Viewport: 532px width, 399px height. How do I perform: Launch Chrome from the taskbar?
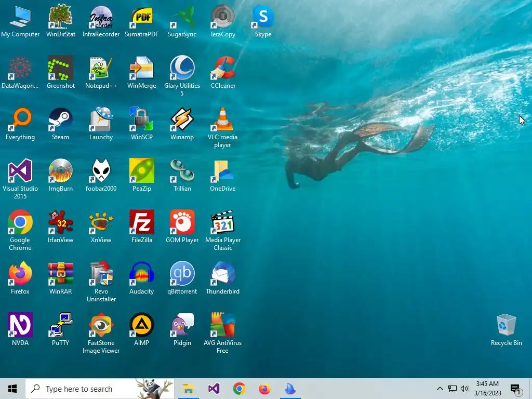pyautogui.click(x=239, y=389)
